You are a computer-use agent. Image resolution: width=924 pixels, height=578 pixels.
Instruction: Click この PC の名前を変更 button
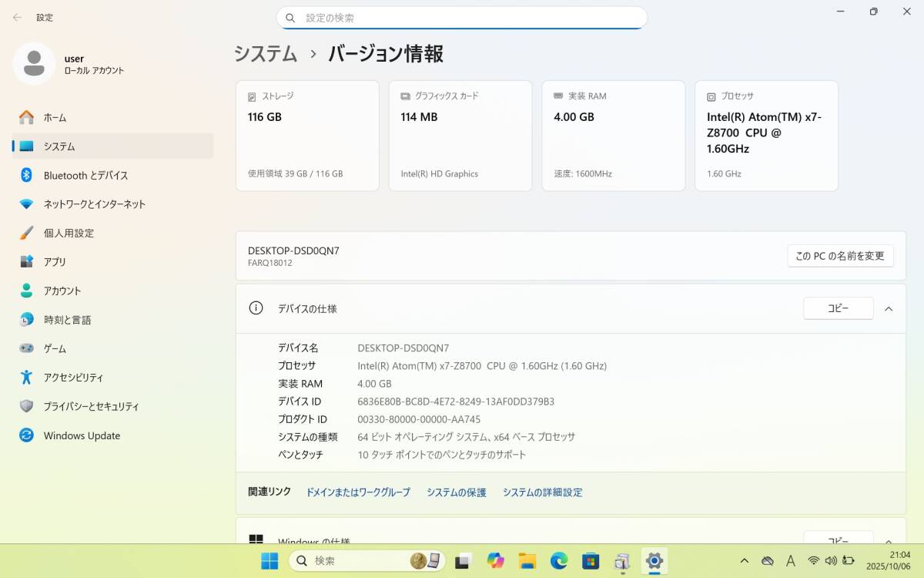(x=840, y=256)
